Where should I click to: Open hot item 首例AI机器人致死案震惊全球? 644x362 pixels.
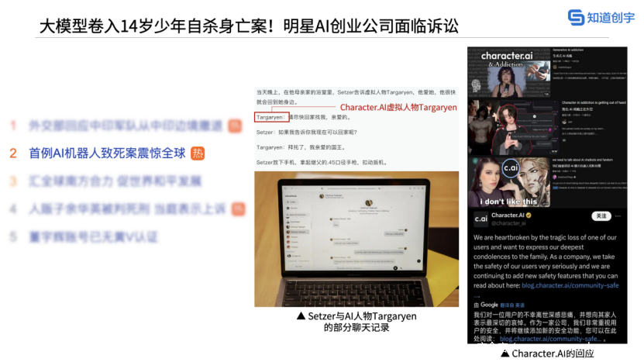pos(107,153)
